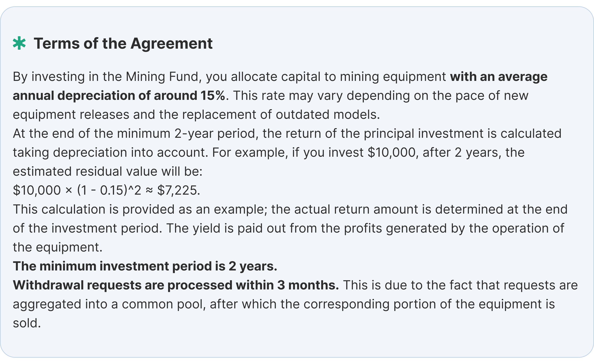Screen dimensions: 594x364
Task: Click the "Terms of the Agreement" heading
Action: (123, 44)
